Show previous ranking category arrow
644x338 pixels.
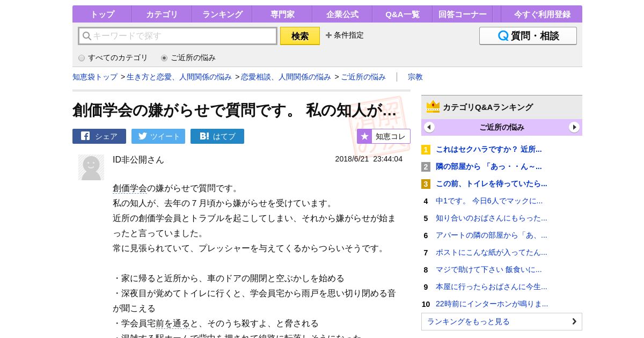pyautogui.click(x=429, y=127)
